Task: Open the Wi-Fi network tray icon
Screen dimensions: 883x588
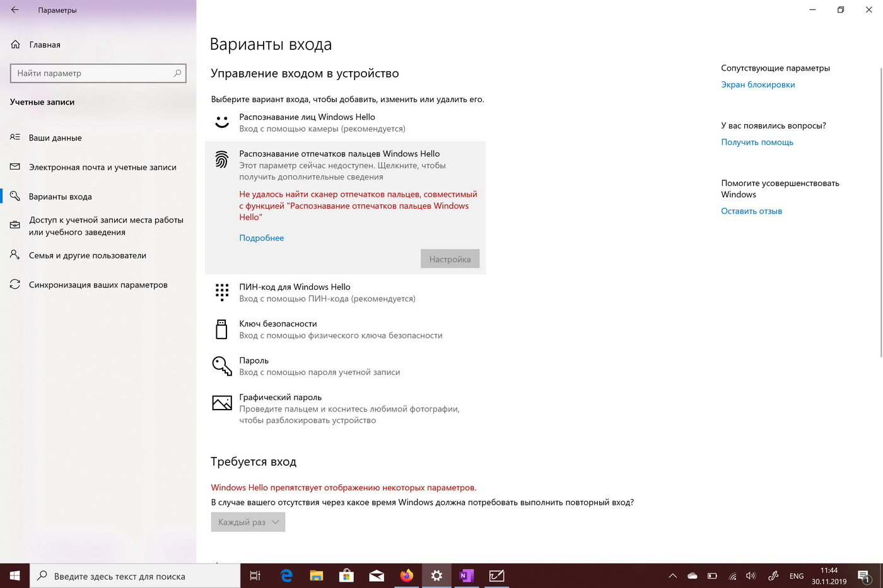Action: (x=732, y=575)
